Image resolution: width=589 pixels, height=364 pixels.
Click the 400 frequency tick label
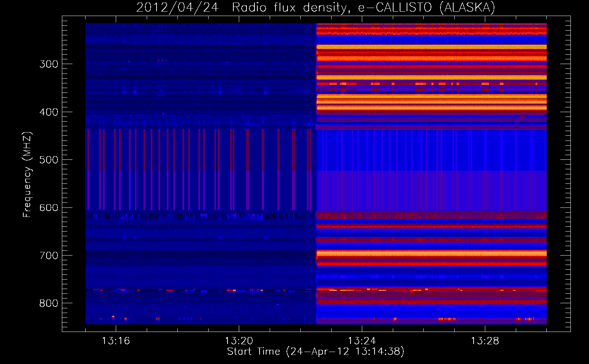(x=49, y=112)
